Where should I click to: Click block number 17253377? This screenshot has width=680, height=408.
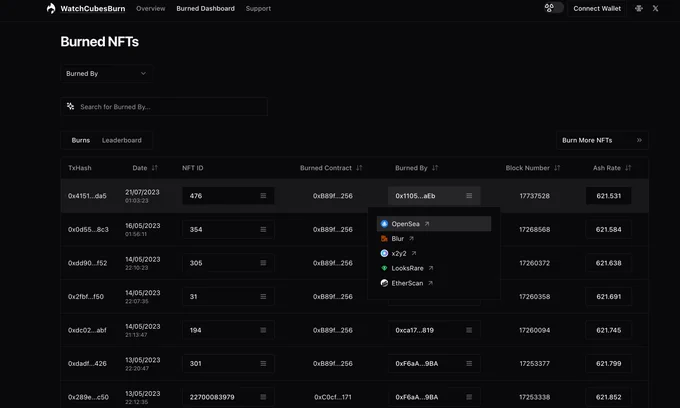(535, 363)
